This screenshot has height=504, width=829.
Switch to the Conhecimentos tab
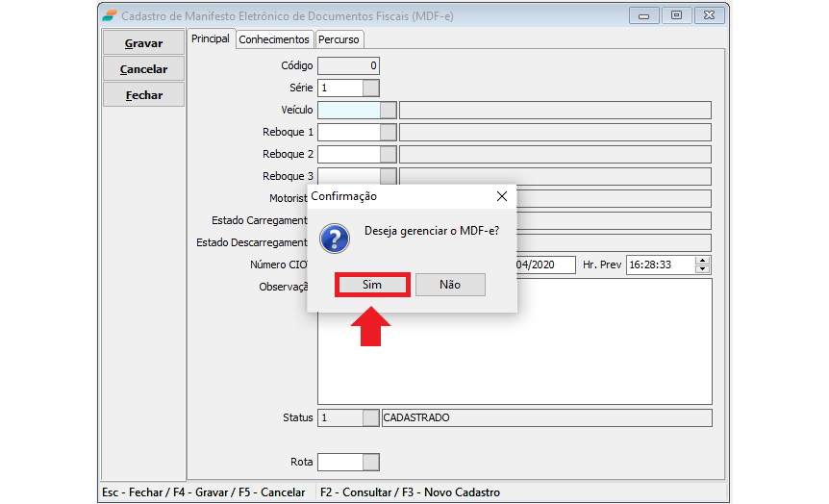[x=274, y=39]
